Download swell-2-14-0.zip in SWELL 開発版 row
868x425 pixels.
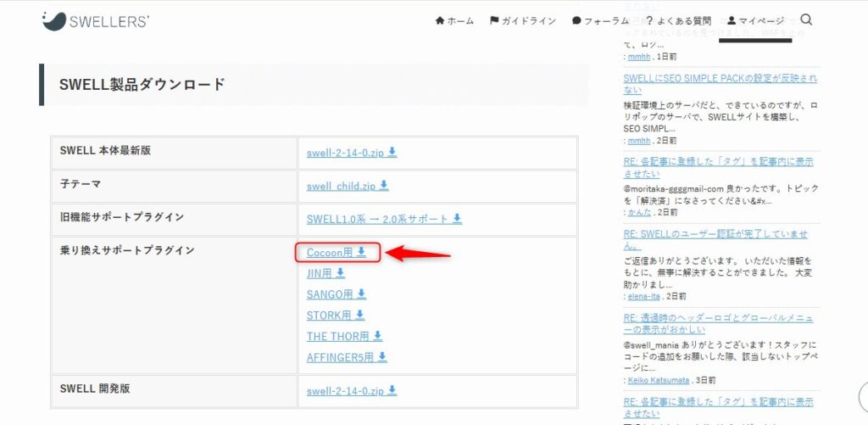[352, 391]
